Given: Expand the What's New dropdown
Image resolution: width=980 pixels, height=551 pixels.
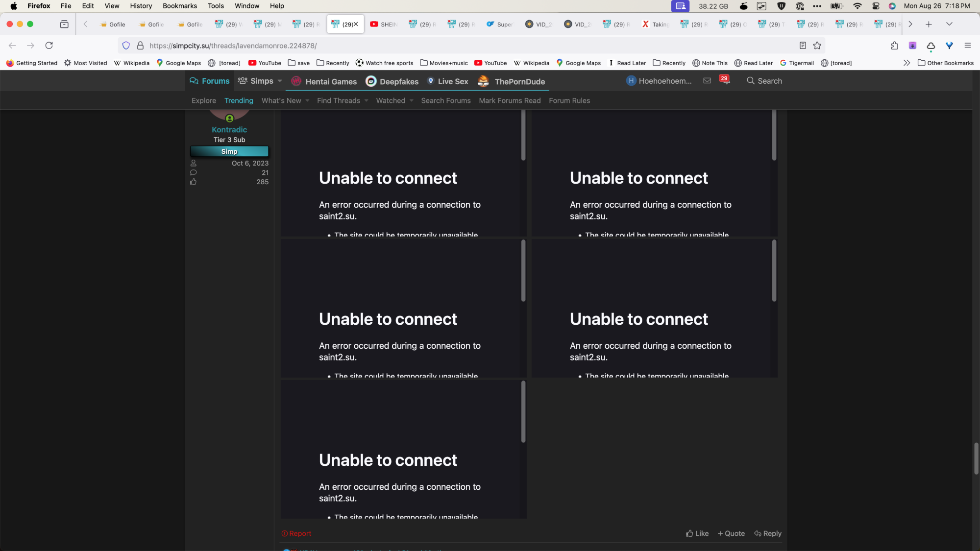Looking at the screenshot, I should (x=307, y=101).
